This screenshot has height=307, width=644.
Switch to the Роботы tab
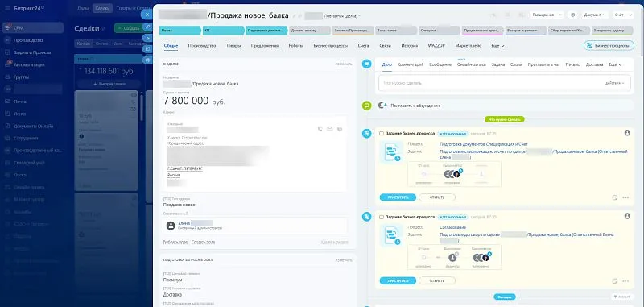tap(295, 46)
